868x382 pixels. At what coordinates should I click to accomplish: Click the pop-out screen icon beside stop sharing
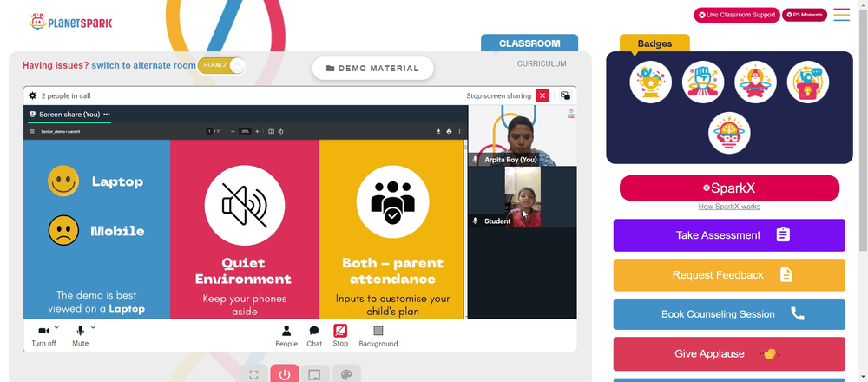[565, 95]
